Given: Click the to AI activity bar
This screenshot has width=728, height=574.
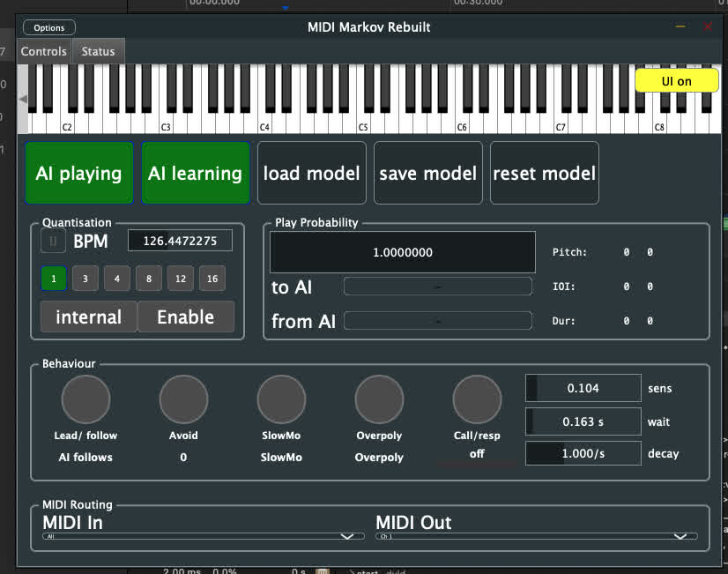Looking at the screenshot, I should 438,287.
